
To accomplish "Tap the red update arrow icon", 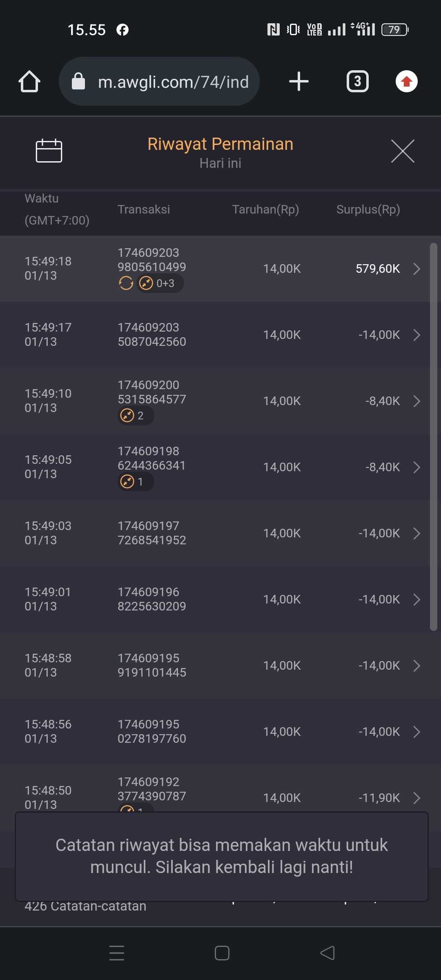I will (406, 81).
